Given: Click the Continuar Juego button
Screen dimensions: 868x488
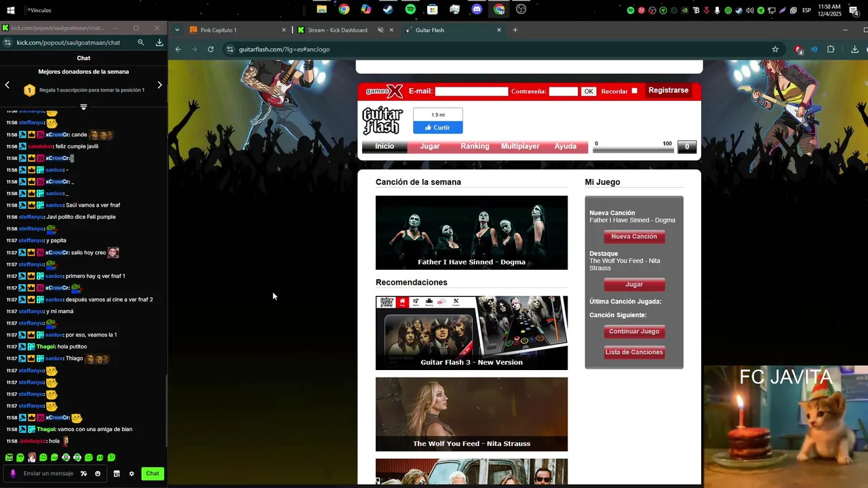Looking at the screenshot, I should click(634, 331).
